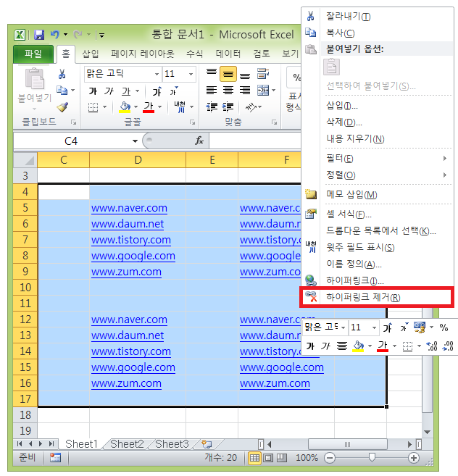Click the zoom slider handle in status bar

[x=372, y=457]
